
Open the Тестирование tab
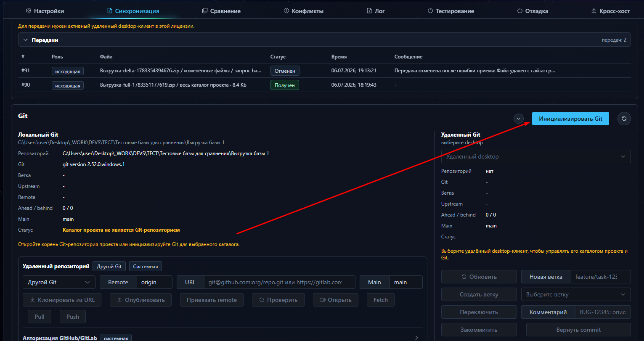tap(451, 11)
